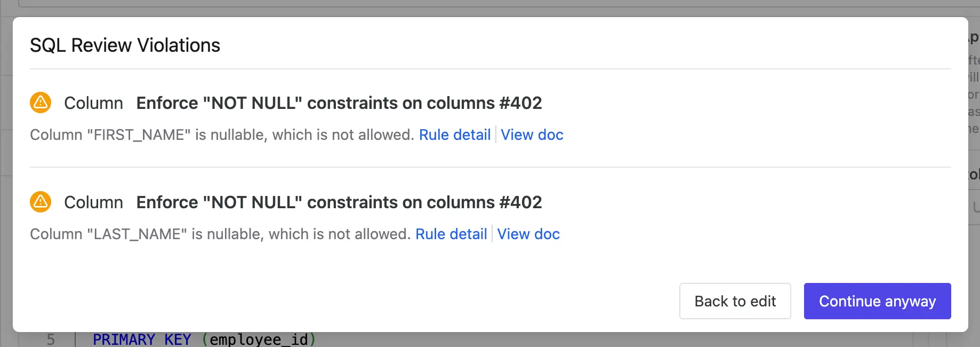Click the SQL Review Violations title
Viewport: 980px width, 347px height.
tap(125, 45)
